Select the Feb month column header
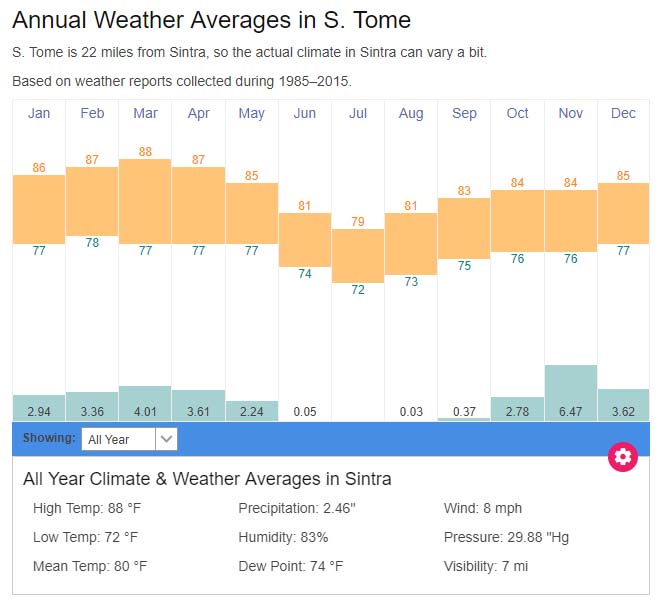This screenshot has height=606, width=661. pyautogui.click(x=92, y=114)
